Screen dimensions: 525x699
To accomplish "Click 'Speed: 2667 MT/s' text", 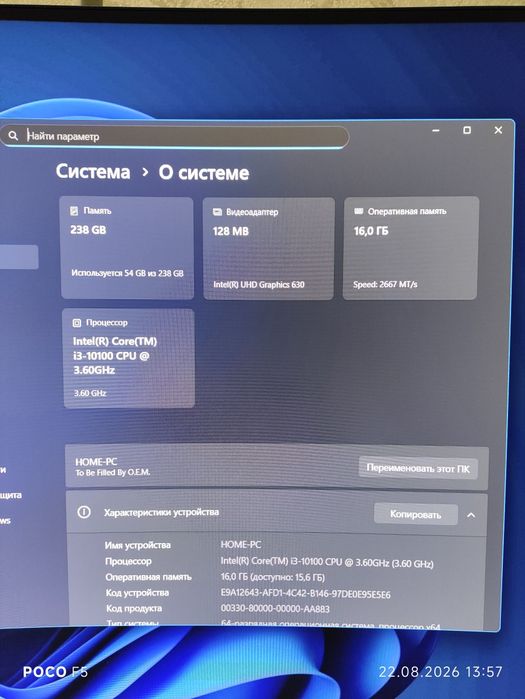I will [x=385, y=284].
